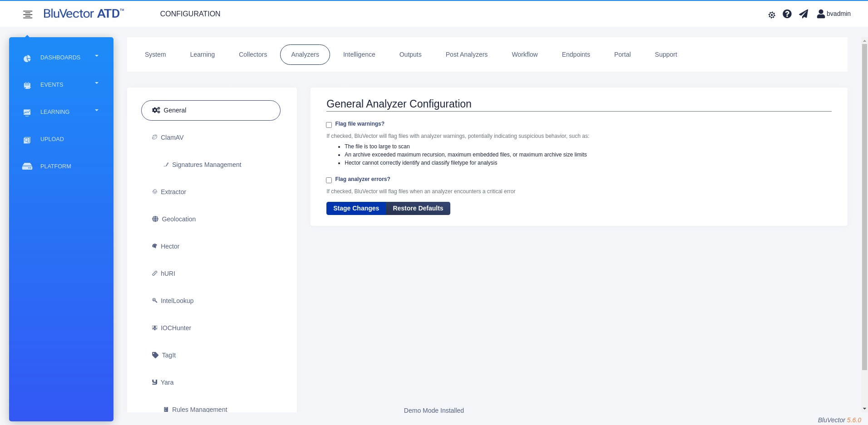868x425 pixels.
Task: Click the ClamAV analyzer icon
Action: [154, 137]
